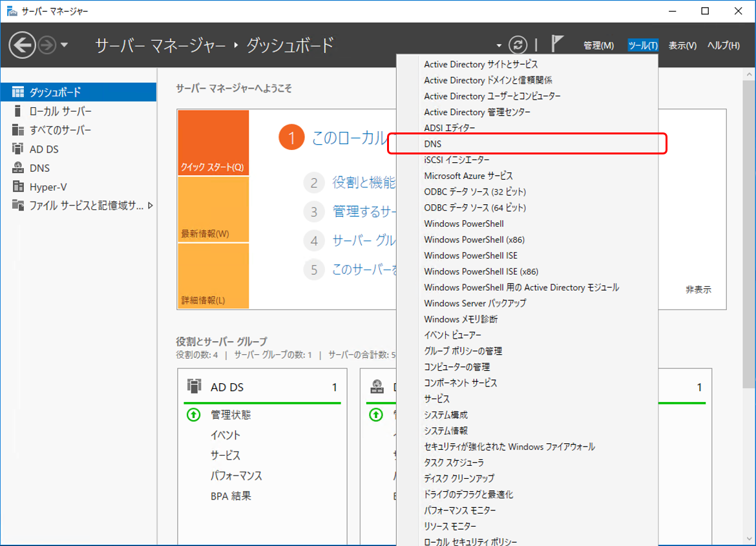The width and height of the screenshot is (756, 546).
Task: Select Windows メモリ診断 entry
Action: [527, 319]
